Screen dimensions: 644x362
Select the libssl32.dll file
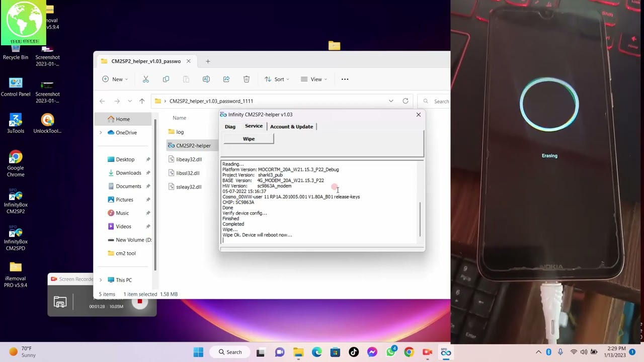pos(188,173)
